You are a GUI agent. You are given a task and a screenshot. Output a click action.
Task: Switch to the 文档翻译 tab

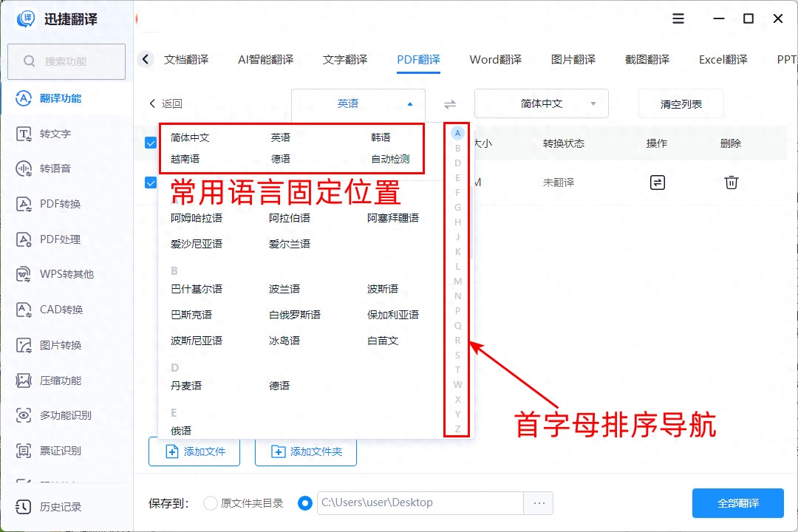coord(186,60)
